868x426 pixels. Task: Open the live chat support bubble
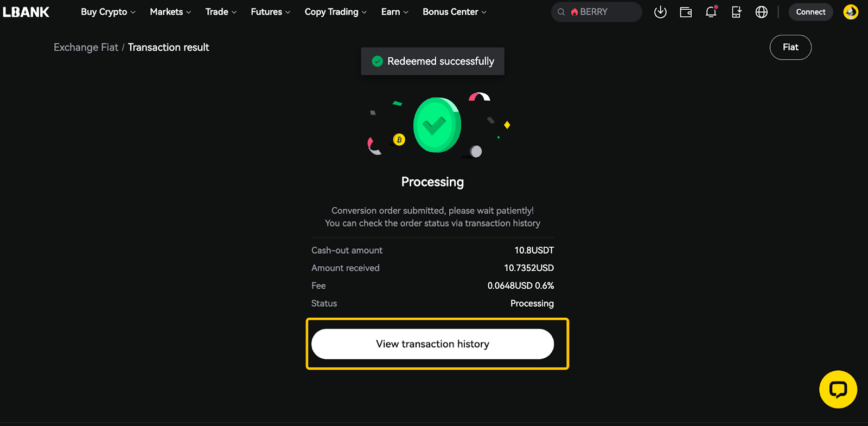838,389
